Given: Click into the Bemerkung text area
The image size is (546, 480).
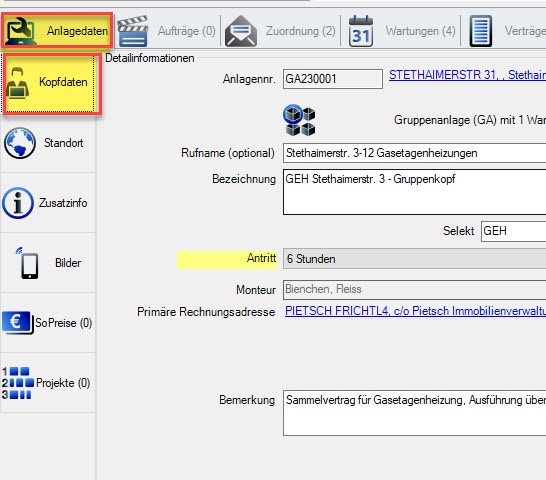Looking at the screenshot, I should [414, 413].
